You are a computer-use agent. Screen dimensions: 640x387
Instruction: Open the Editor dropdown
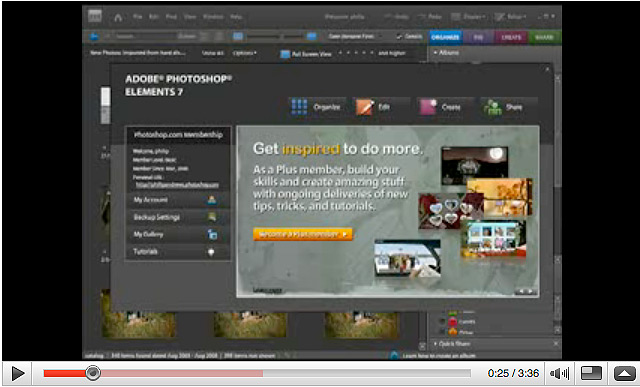tap(510, 17)
